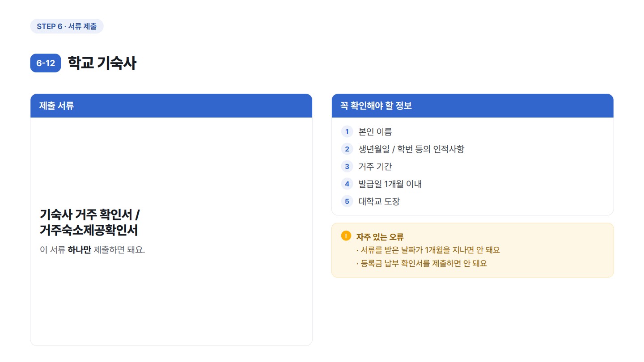This screenshot has height=362, width=644.
Task: Click the 꼭 확인해야 할 정보 header
Action: 472,106
